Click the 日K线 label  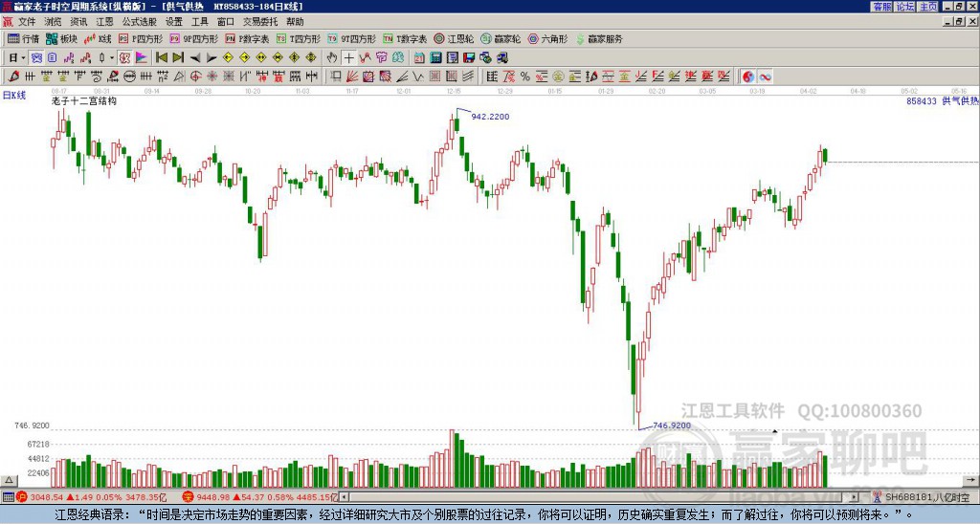pos(13,96)
